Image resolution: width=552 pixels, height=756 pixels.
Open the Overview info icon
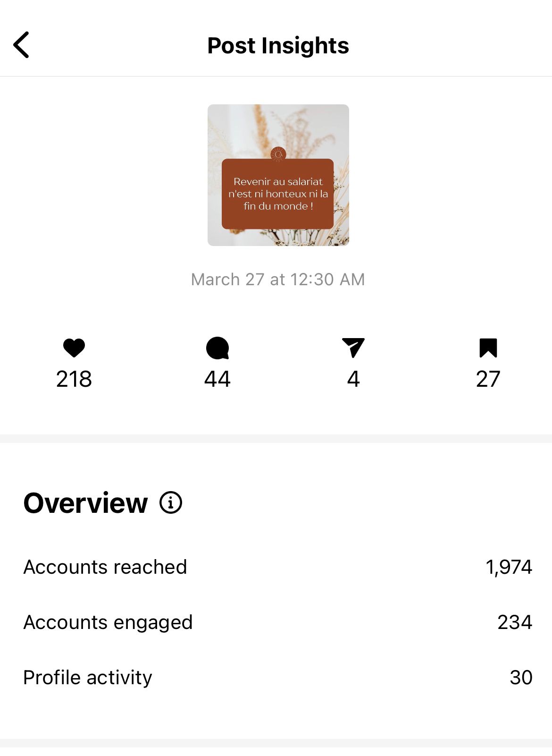coord(171,502)
